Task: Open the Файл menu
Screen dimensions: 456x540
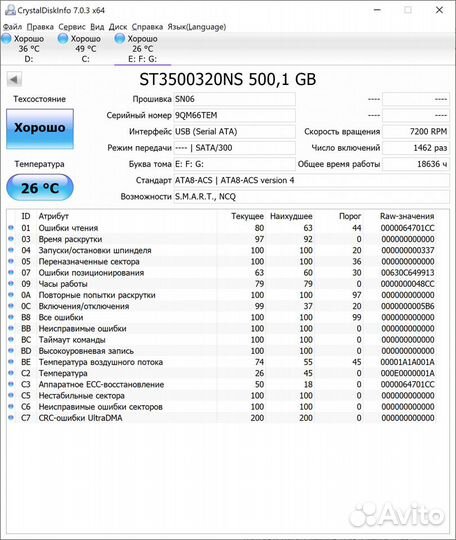Action: [x=12, y=27]
